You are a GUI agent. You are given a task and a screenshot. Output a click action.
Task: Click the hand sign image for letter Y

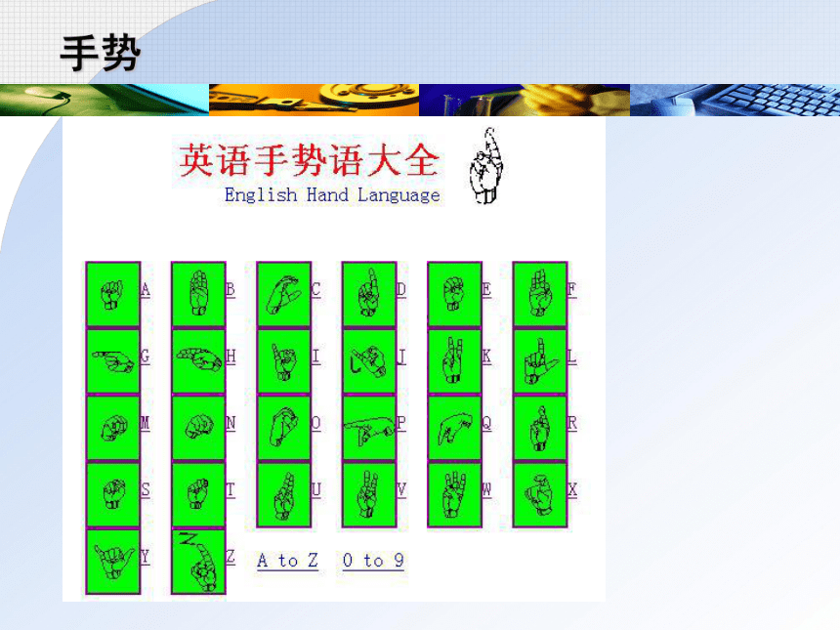pyautogui.click(x=113, y=562)
